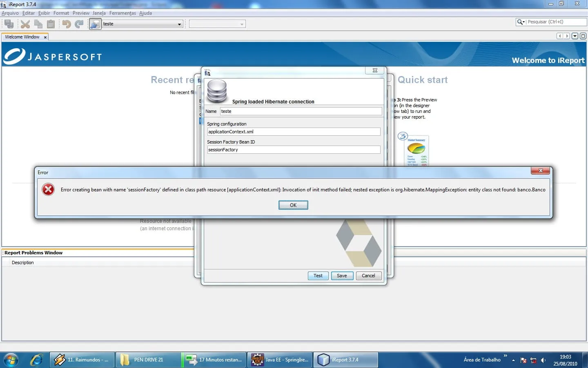Click the Market Summary report thumbnail

(x=416, y=151)
